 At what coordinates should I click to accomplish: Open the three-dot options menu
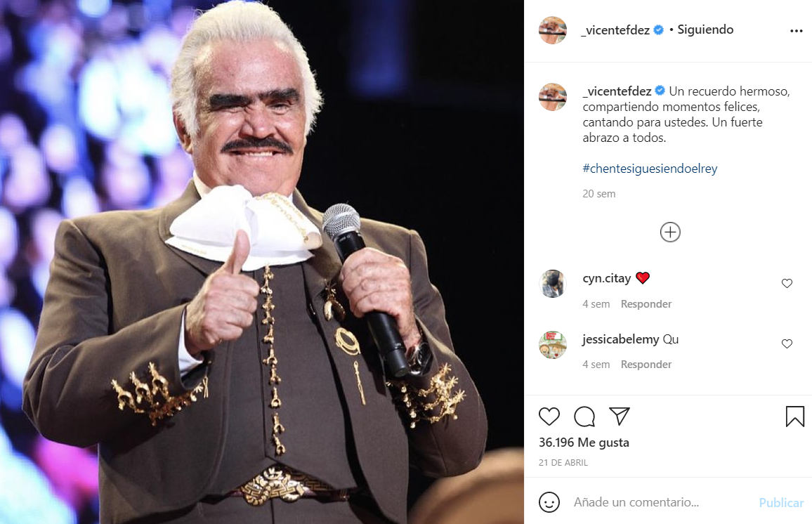click(796, 31)
